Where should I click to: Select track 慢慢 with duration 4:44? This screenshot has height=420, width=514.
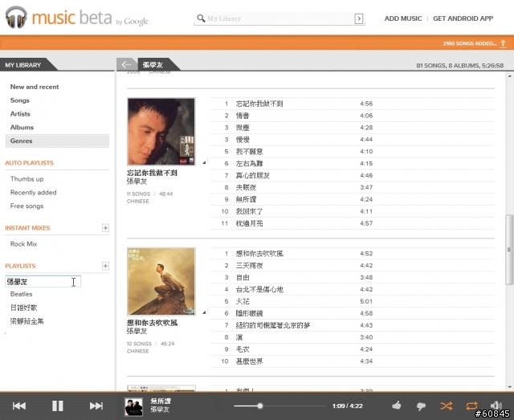point(352,140)
